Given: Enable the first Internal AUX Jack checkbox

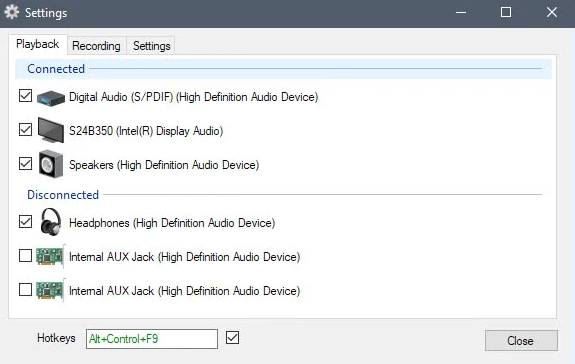Looking at the screenshot, I should pyautogui.click(x=25, y=255).
